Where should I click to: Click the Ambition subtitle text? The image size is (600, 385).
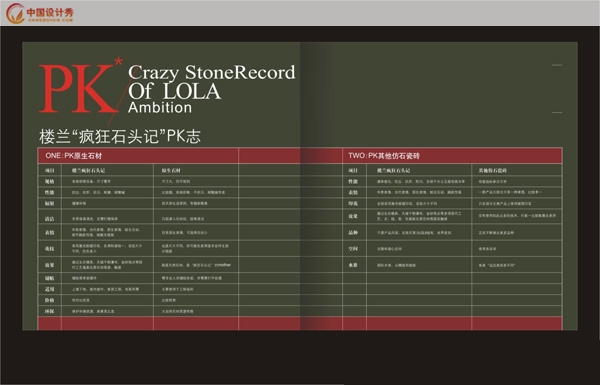pyautogui.click(x=160, y=108)
